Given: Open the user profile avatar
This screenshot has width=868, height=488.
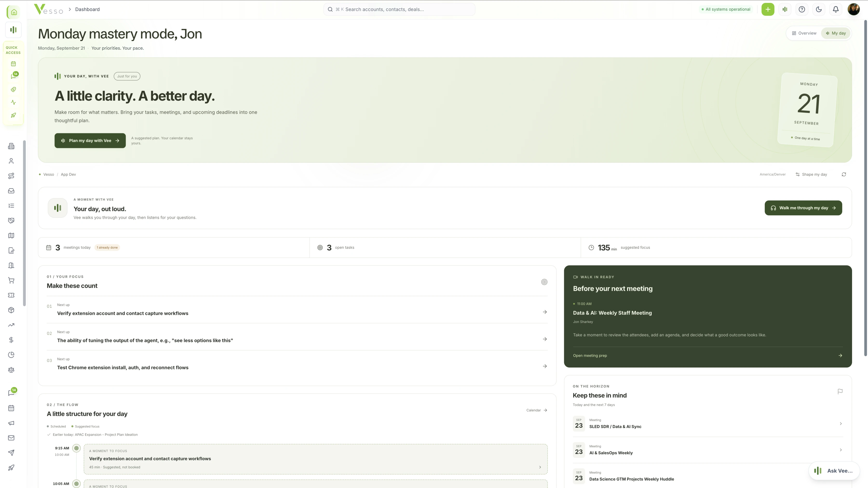Looking at the screenshot, I should (x=854, y=9).
